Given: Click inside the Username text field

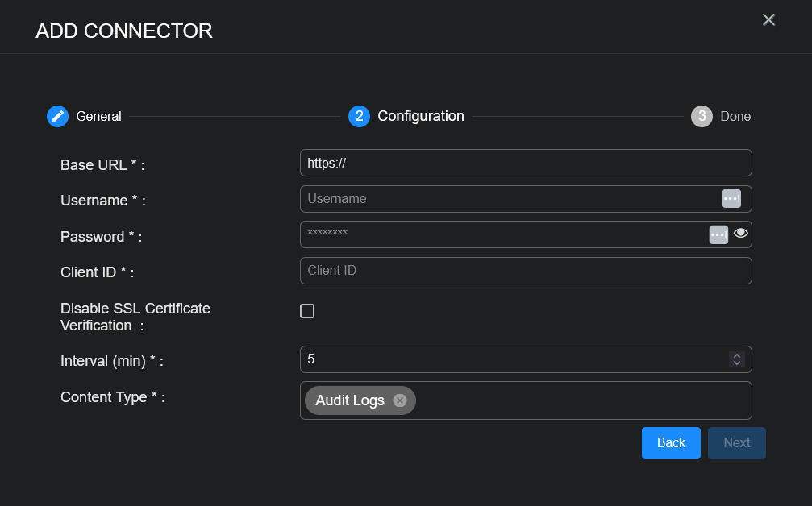Looking at the screenshot, I should click(508, 199).
